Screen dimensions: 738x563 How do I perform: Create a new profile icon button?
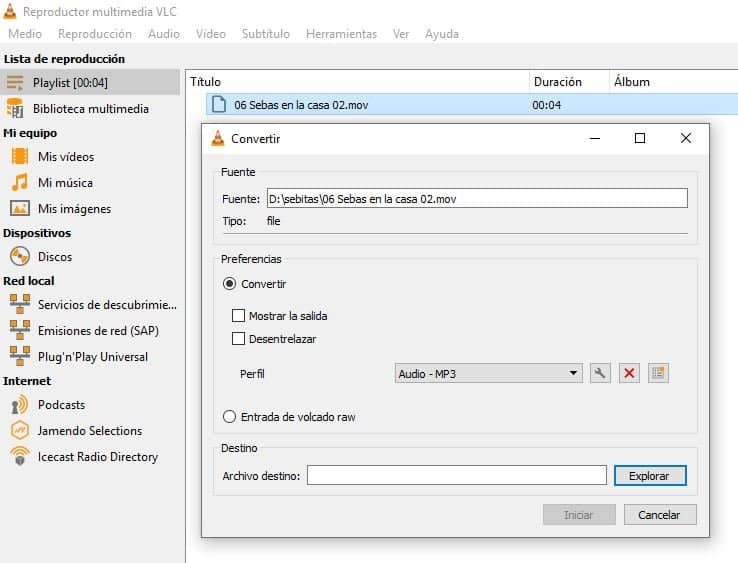[658, 374]
